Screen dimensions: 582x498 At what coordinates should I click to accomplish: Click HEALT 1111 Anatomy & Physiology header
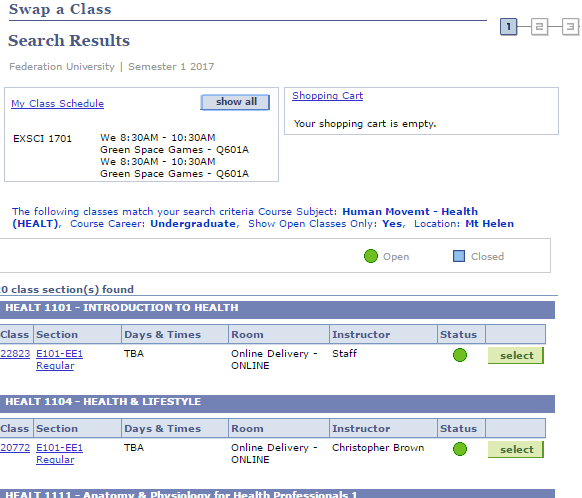point(277,494)
